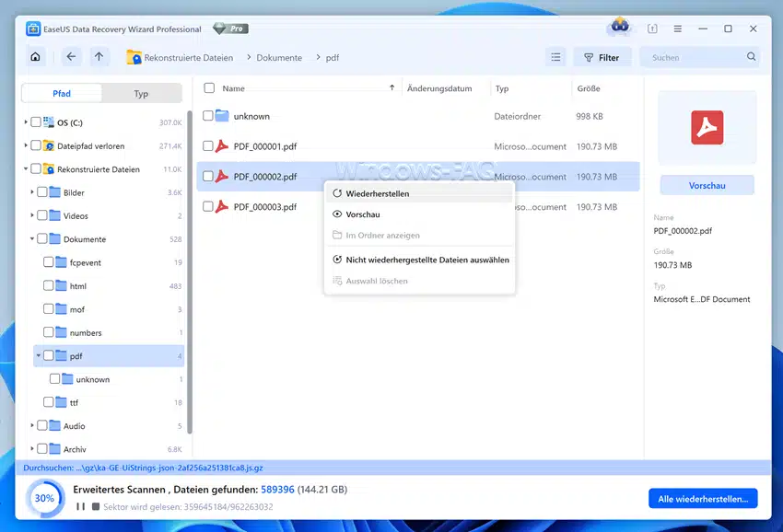
Task: Open the Filter button
Action: (x=602, y=57)
